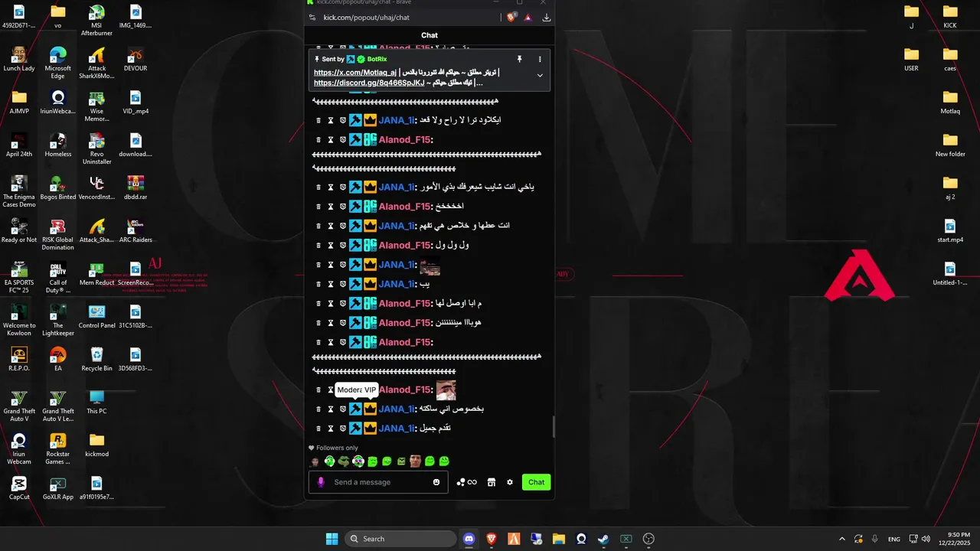This screenshot has height=551, width=980.
Task: Click BotRix username in pinned message
Action: pos(377,59)
